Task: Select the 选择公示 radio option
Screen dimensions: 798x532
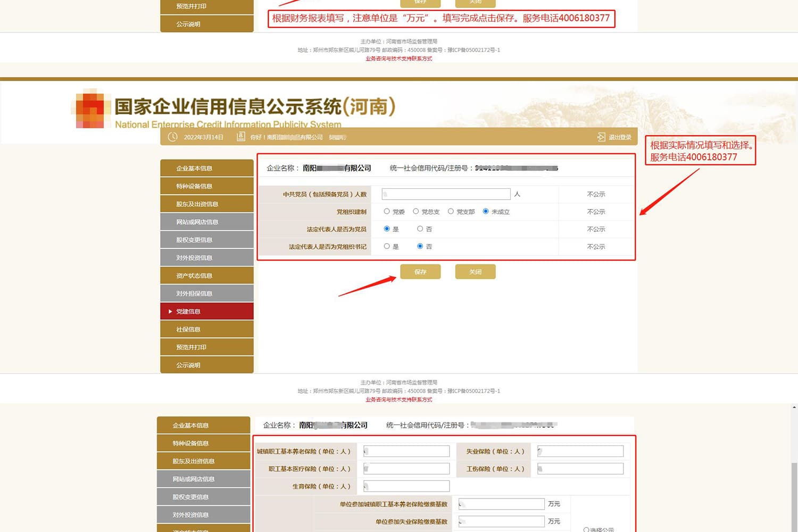Action: pyautogui.click(x=586, y=530)
